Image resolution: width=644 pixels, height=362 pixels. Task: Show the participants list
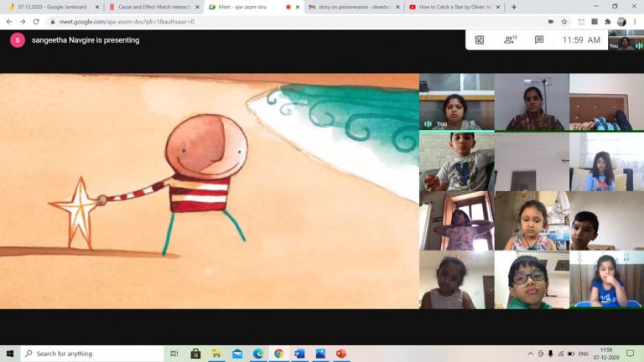pos(510,40)
